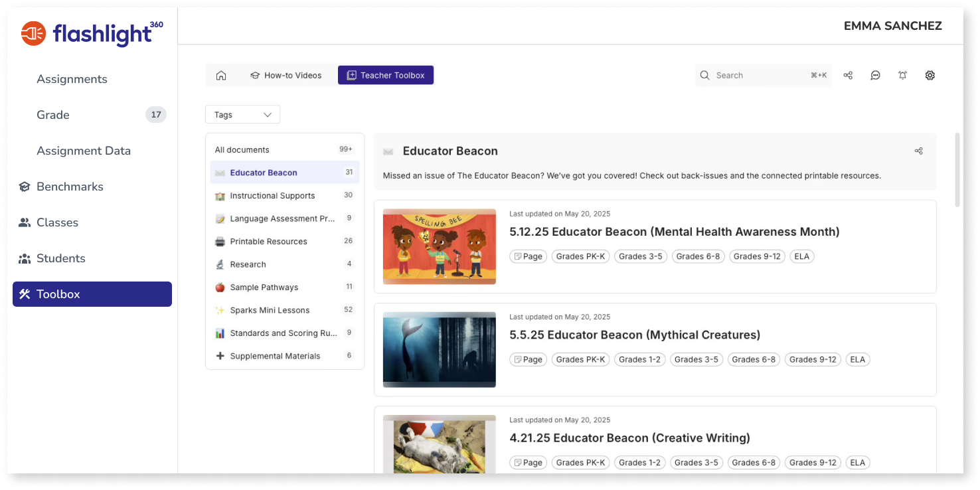Screen dimensions: 980x490
Task: Open the chat feedback icon
Action: point(875,76)
